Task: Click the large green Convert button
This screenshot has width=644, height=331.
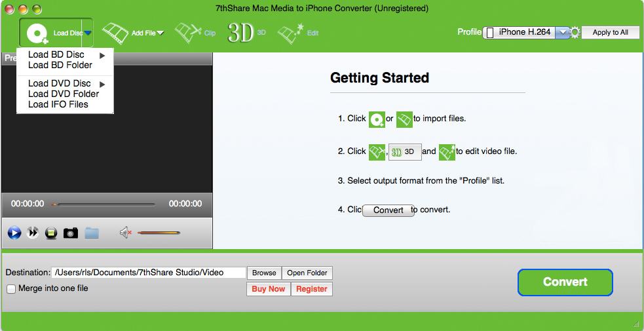Action: (565, 282)
